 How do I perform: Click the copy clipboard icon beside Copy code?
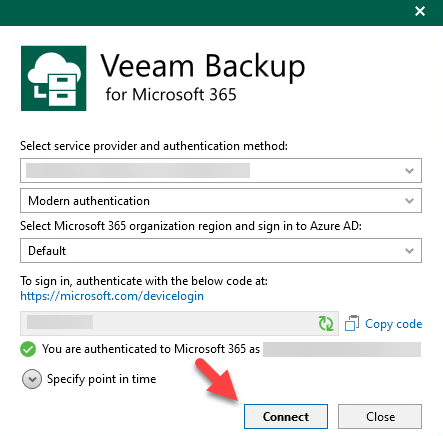pos(352,323)
